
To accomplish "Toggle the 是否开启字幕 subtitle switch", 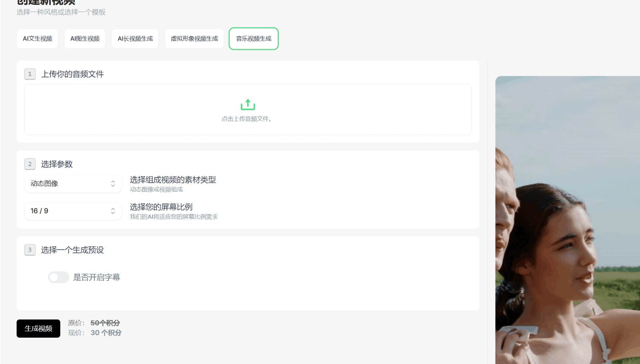I will (x=58, y=277).
